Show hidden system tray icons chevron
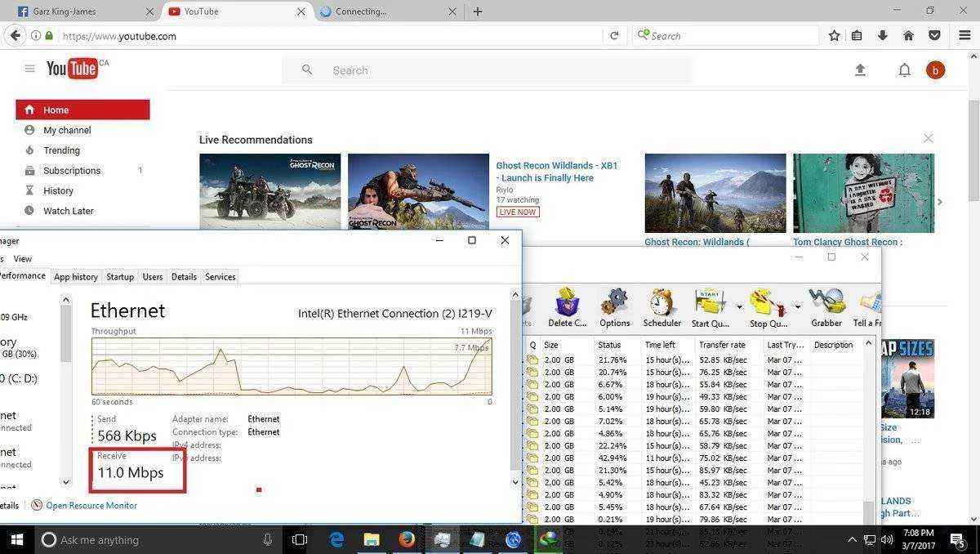 852,539
